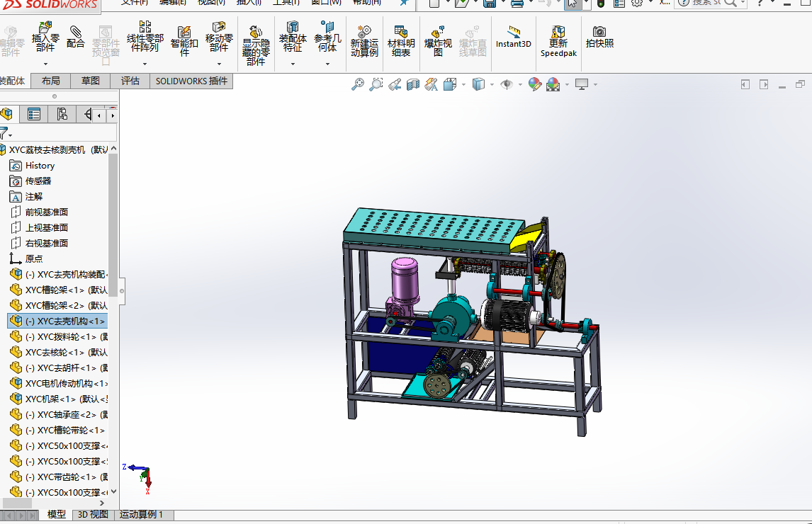This screenshot has height=524, width=812.
Task: Open 移动零部件 dropdown arrow
Action: coord(219,64)
